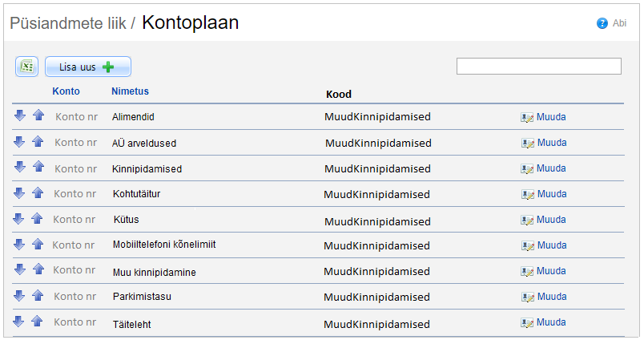Click the search input field
The width and height of the screenshot is (644, 340).
point(538,67)
